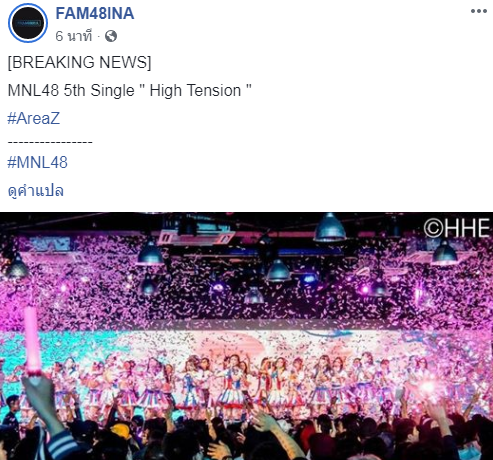
Task: Click the bright pink light flare in crowd
Action: [427, 387]
